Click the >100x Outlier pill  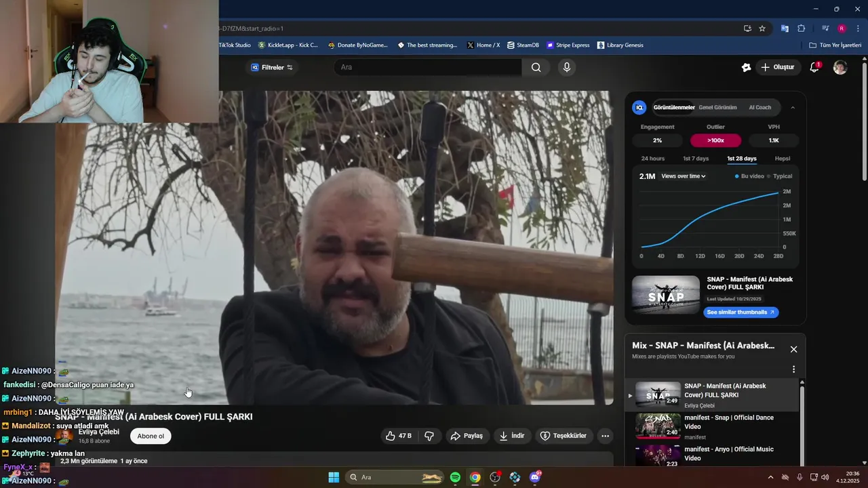pyautogui.click(x=715, y=140)
